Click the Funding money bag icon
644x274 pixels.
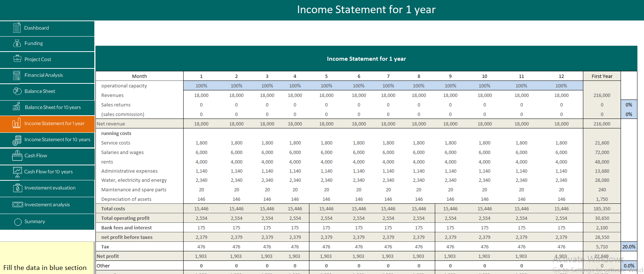pyautogui.click(x=17, y=43)
